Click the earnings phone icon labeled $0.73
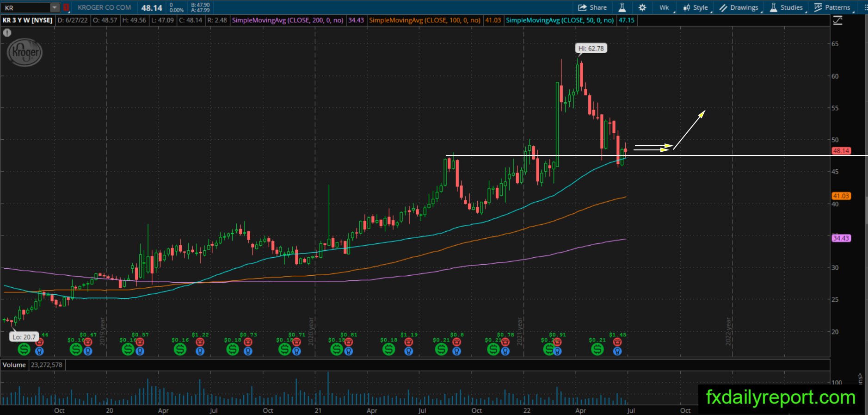The width and height of the screenshot is (868, 415). [248, 342]
